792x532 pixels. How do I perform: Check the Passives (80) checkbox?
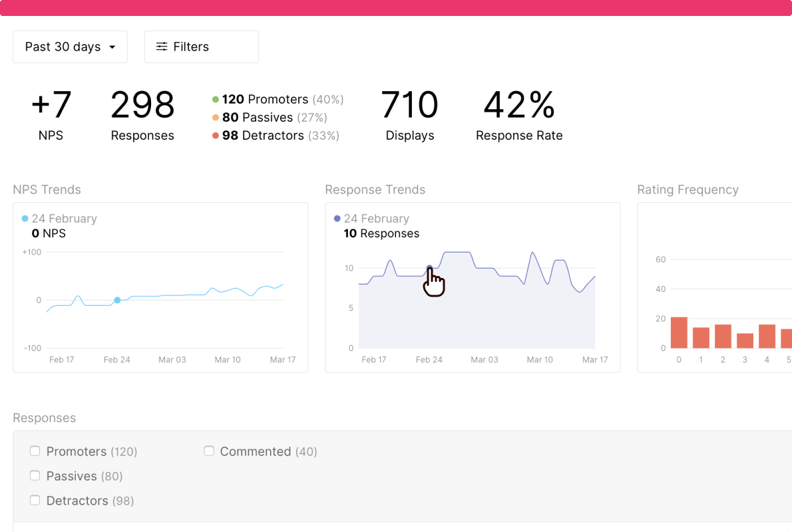coord(35,475)
